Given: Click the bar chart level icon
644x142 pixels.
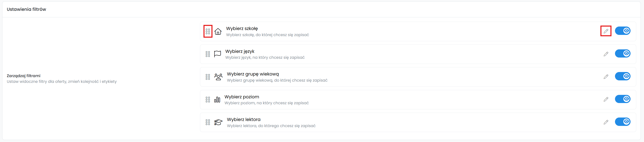Looking at the screenshot, I should pos(217,100).
